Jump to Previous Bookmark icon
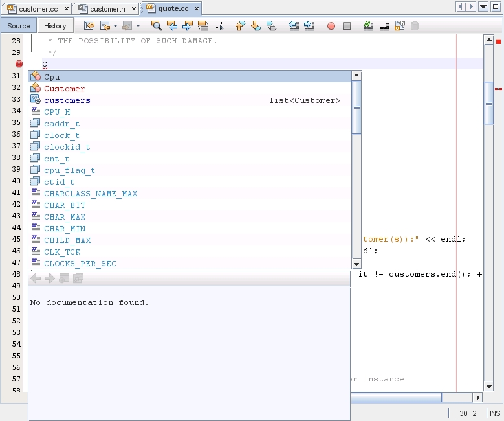This screenshot has width=504, height=421. [241, 26]
